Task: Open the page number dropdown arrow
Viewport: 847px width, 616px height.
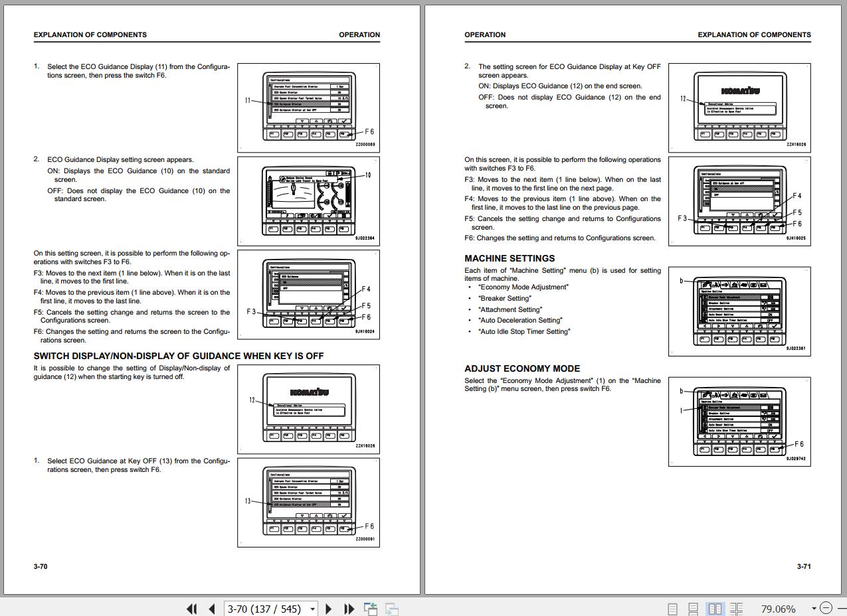Action: (312, 609)
